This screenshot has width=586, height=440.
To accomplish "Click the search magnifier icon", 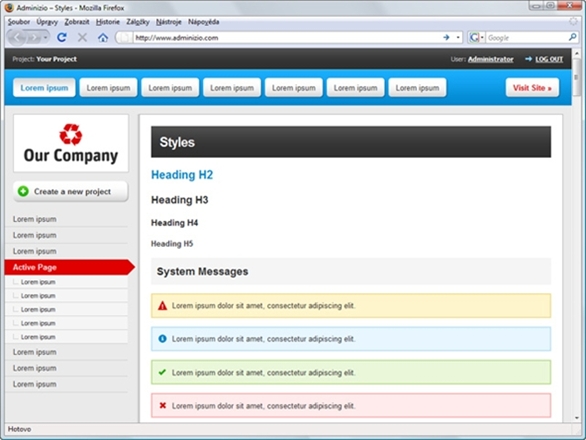I will (572, 37).
